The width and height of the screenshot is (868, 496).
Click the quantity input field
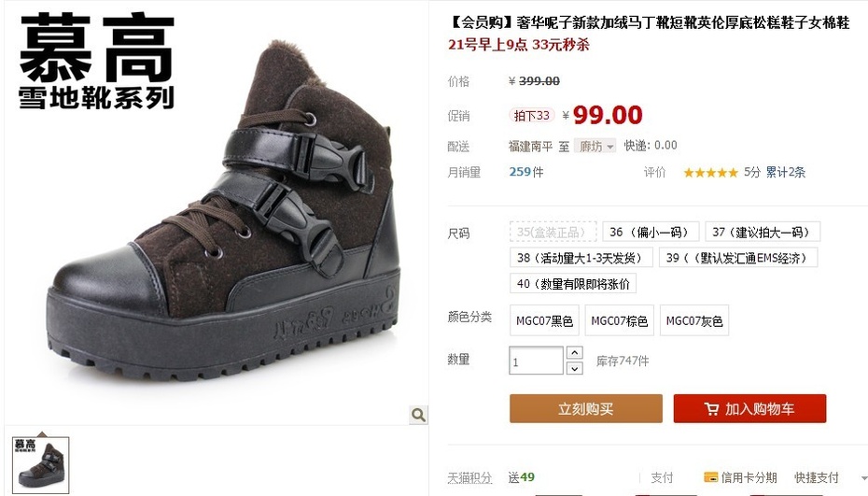click(536, 361)
